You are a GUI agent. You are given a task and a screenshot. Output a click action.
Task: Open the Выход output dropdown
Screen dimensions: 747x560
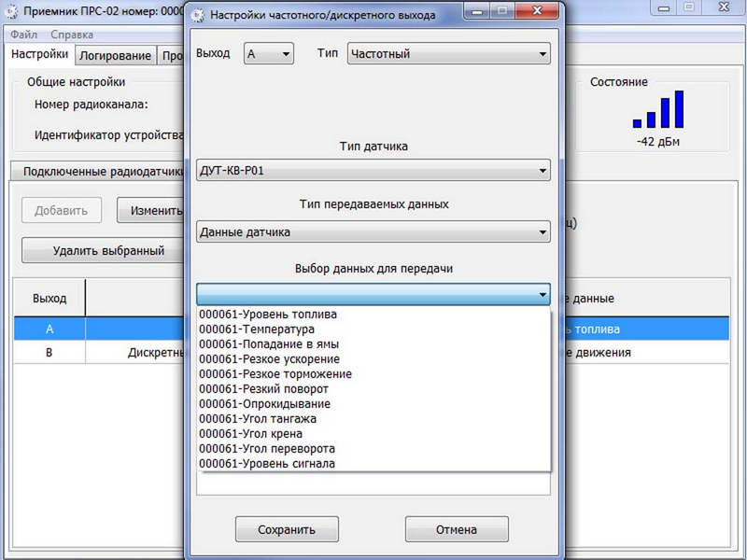[269, 54]
